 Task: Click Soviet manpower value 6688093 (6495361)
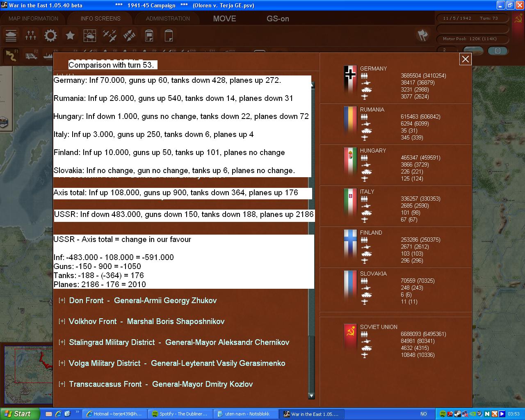(x=423, y=334)
